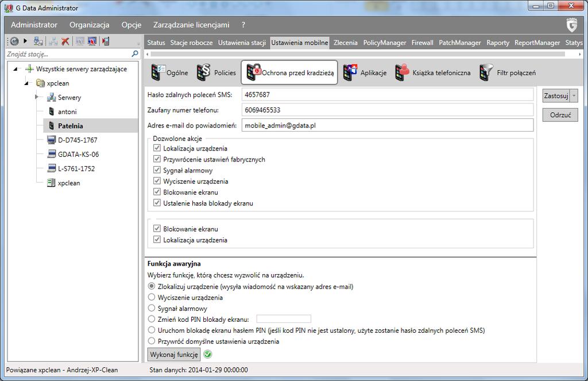Switch to the Zlecenia tab
Image resolution: width=588 pixels, height=381 pixels.
(x=345, y=43)
